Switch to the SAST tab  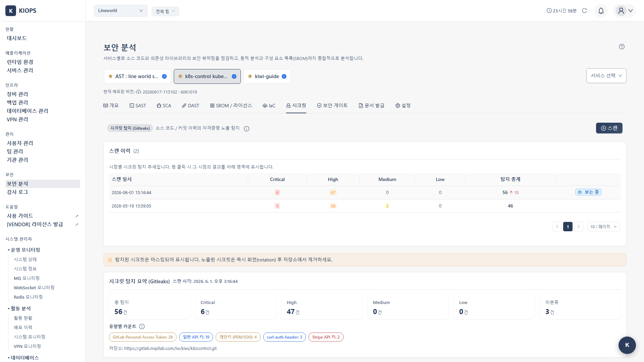click(138, 106)
